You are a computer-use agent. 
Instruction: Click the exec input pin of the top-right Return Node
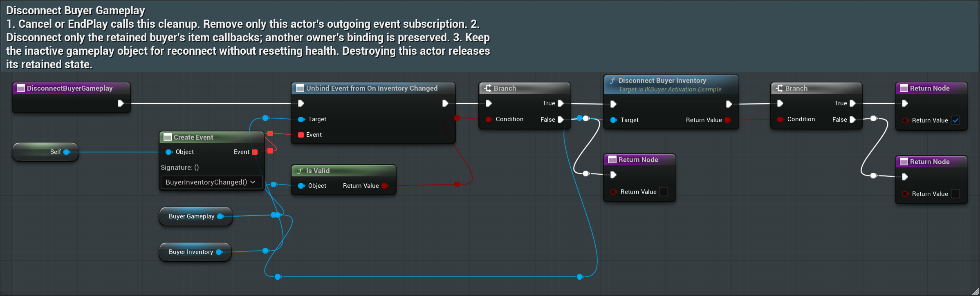click(905, 103)
